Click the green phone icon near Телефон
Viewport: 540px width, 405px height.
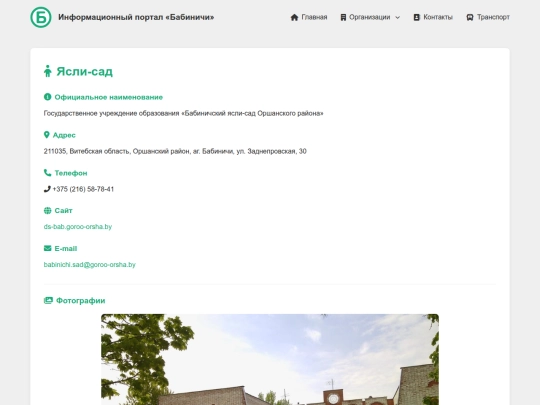(48, 173)
